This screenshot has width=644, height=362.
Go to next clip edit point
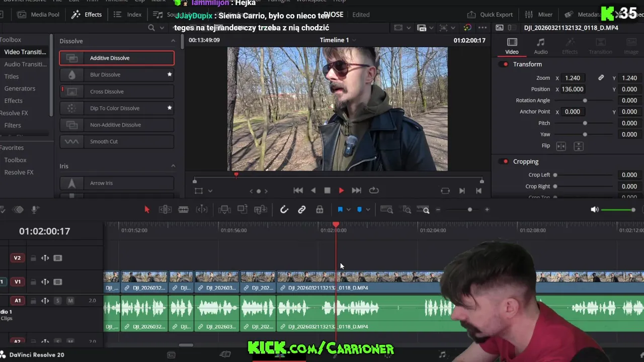(x=462, y=191)
